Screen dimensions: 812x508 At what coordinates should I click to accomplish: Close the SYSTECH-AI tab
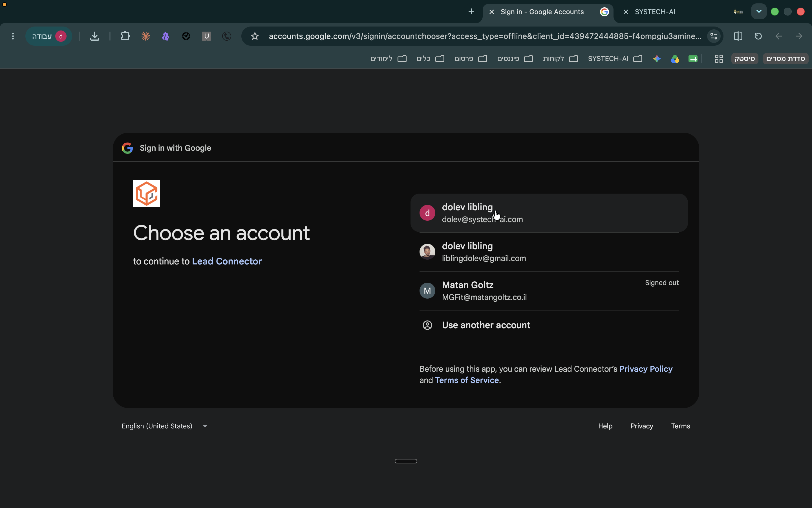626,12
